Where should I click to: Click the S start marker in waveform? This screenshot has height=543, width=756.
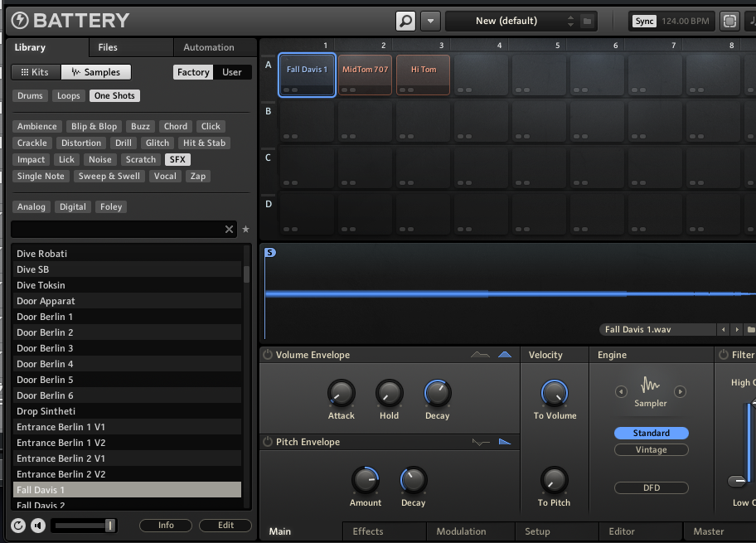tap(270, 252)
